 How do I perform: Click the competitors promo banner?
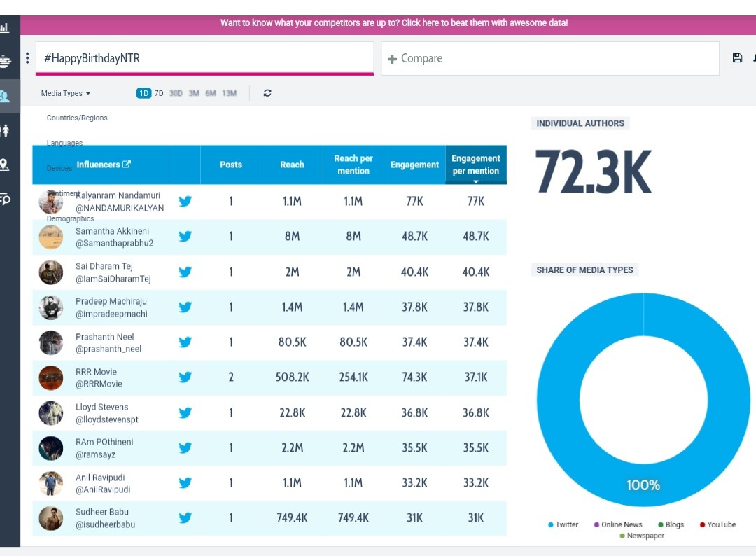[394, 22]
